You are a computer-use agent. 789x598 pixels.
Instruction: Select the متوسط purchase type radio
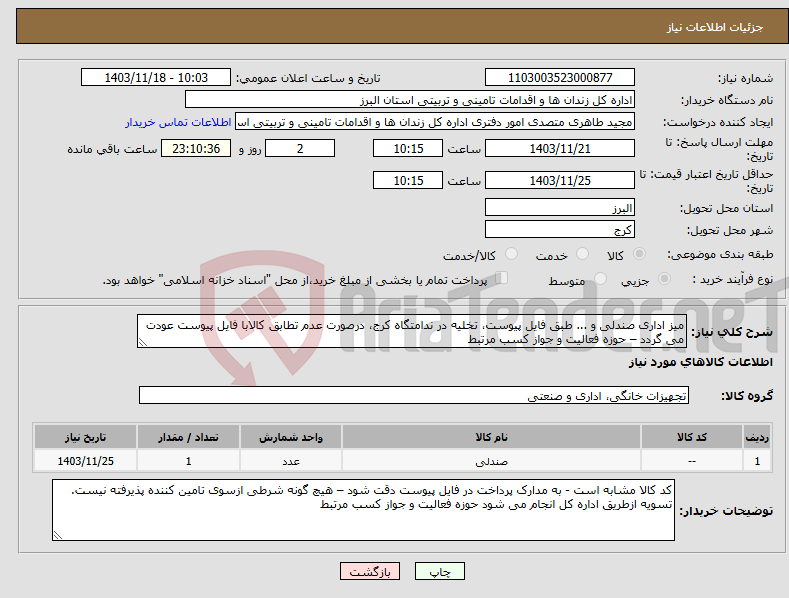click(600, 278)
